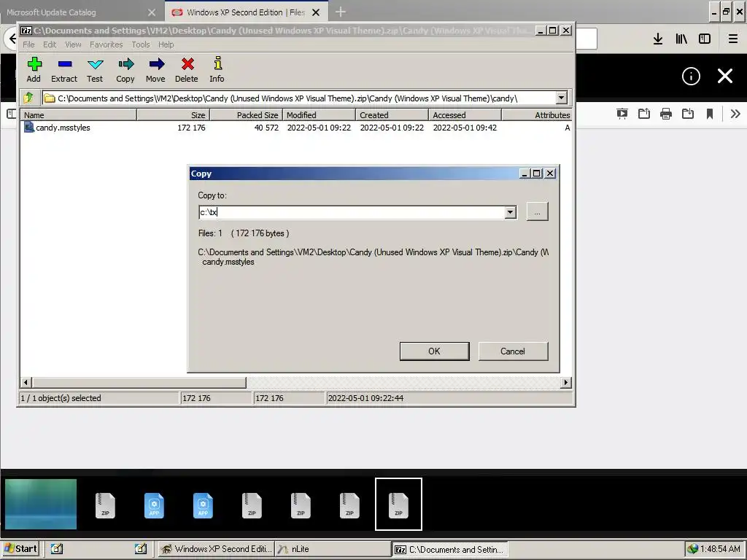This screenshot has height=560, width=747.
Task: Sort by the Size column header
Action: click(174, 114)
